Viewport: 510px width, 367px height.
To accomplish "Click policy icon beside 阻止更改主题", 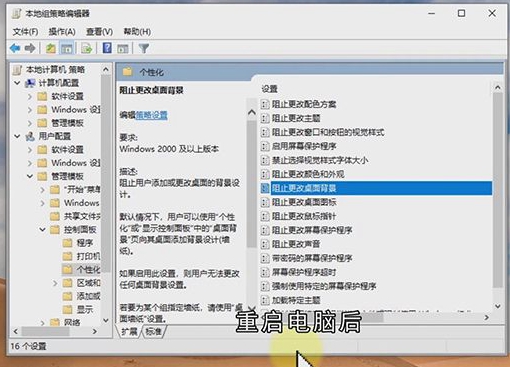I will click(x=265, y=118).
